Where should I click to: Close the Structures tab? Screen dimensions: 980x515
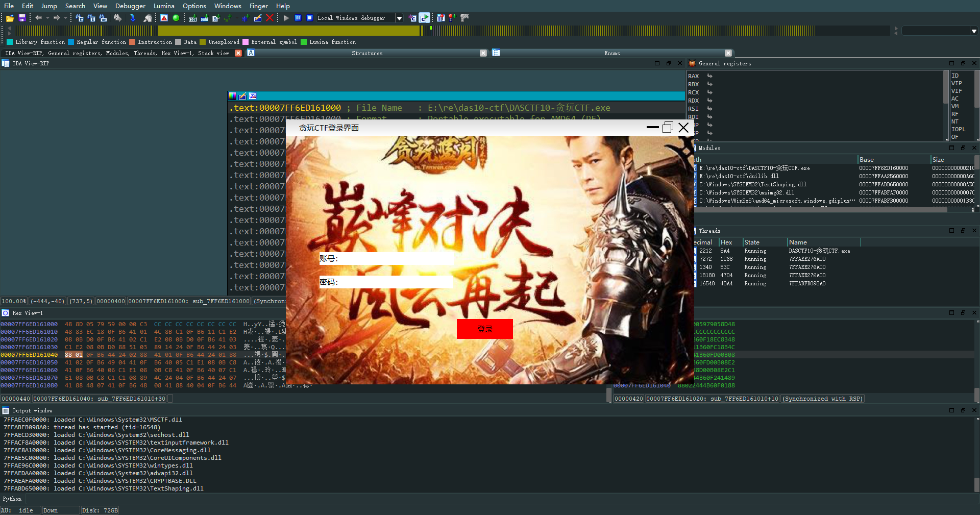coord(483,53)
